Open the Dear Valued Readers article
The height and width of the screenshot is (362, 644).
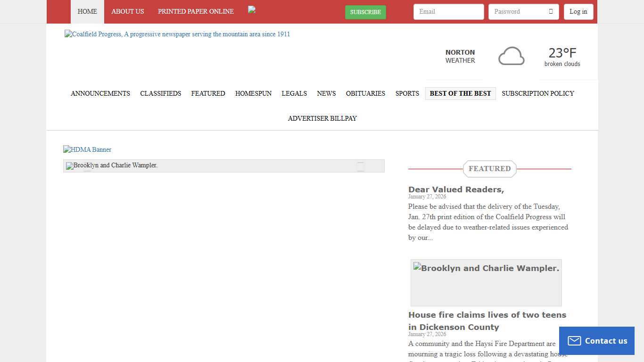(x=456, y=189)
